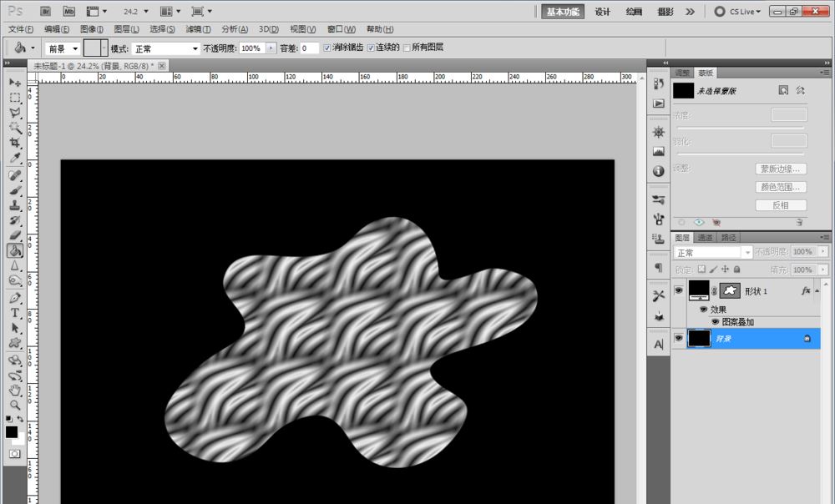Toggle lock all in Layers panel
This screenshot has width=835, height=504.
point(737,270)
